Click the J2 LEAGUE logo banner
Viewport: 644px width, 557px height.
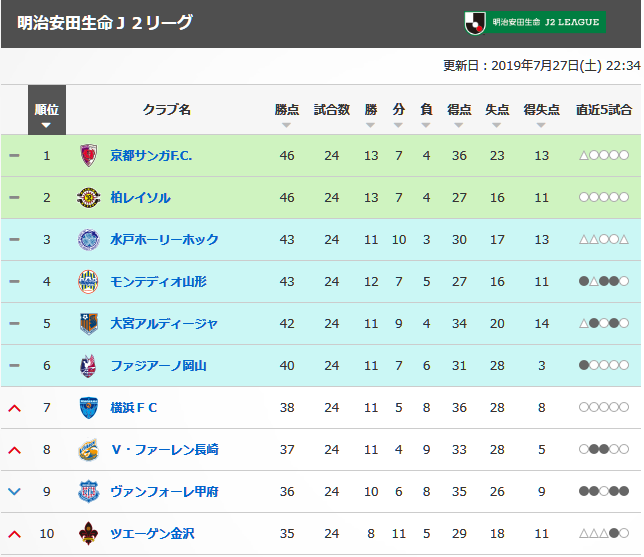[x=535, y=23]
